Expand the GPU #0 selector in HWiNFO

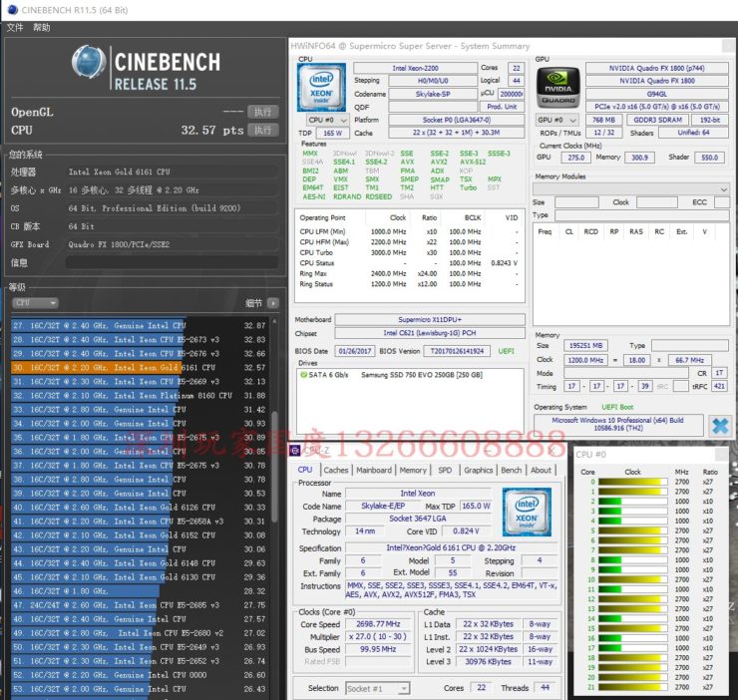[x=557, y=120]
